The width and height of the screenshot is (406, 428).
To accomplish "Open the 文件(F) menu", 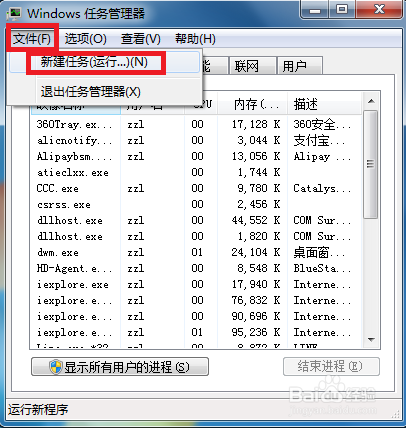I will point(32,39).
